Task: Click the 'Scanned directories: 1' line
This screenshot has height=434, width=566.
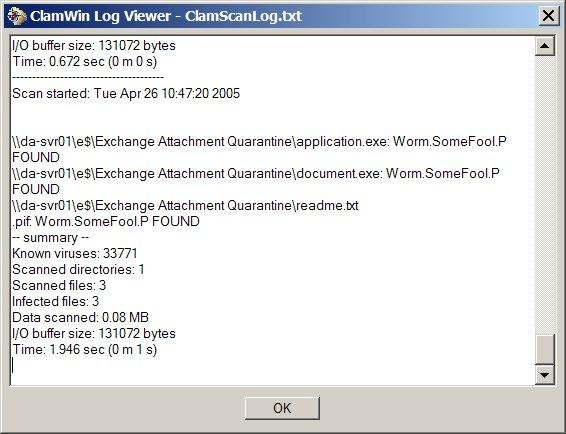Action: click(78, 269)
